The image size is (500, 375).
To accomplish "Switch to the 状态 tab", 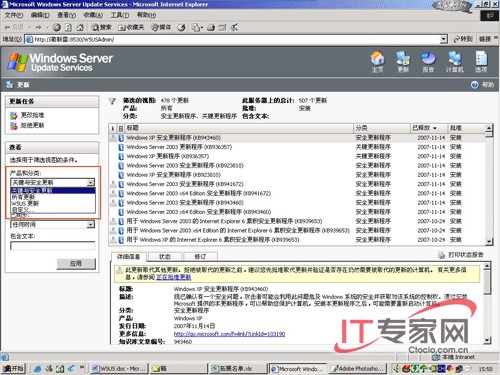I will click(165, 257).
